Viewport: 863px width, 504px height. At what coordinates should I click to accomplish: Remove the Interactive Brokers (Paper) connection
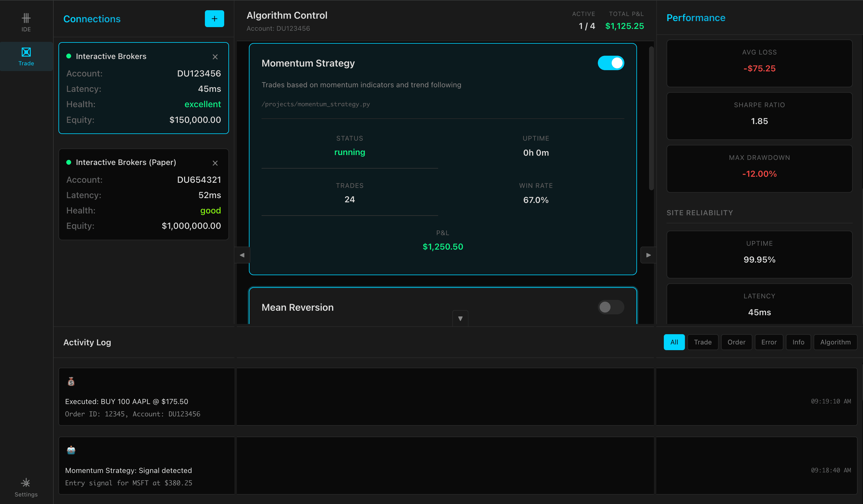215,163
